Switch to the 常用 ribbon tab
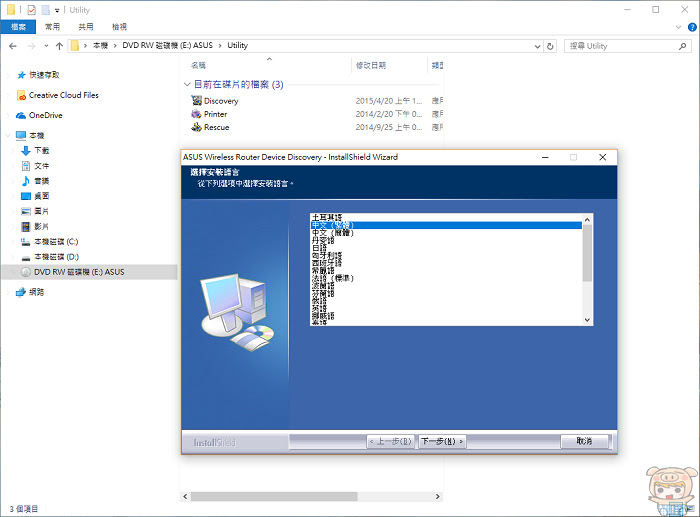This screenshot has height=517, width=700. coord(52,27)
